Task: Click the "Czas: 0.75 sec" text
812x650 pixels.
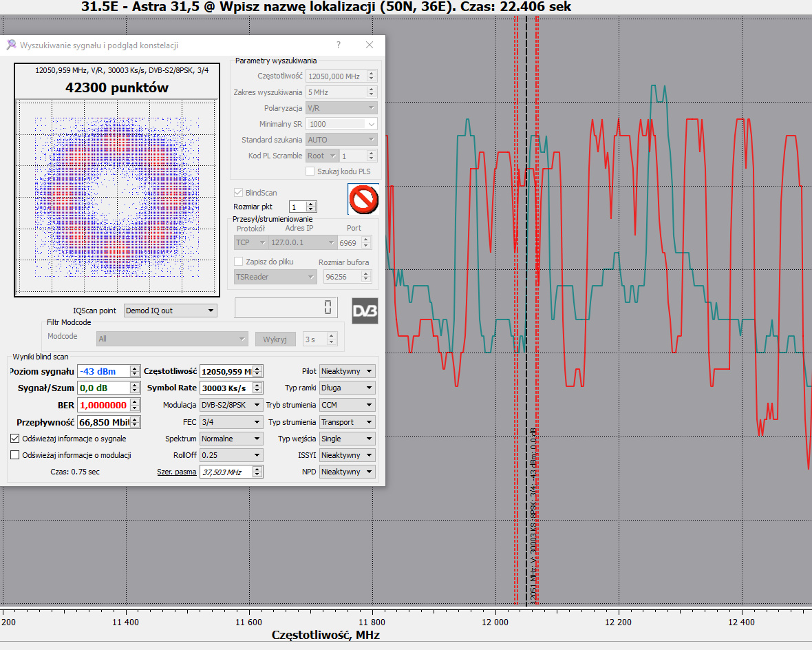Action: [75, 472]
